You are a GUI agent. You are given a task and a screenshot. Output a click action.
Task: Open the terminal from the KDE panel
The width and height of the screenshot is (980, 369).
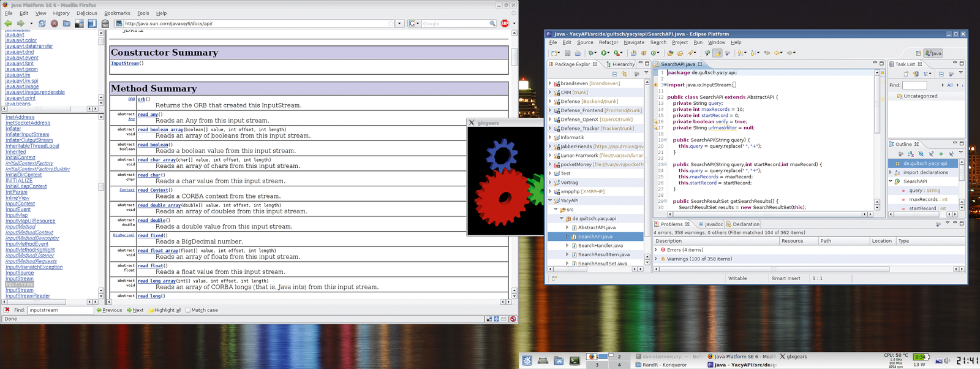click(575, 360)
